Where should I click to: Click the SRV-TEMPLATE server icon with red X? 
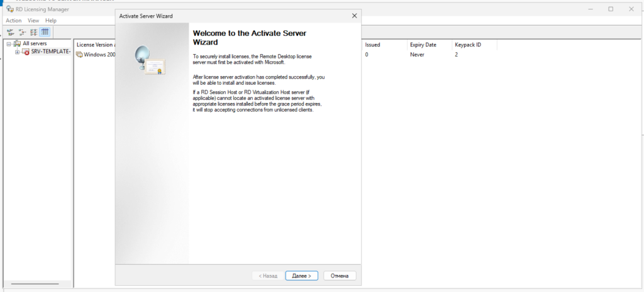tap(25, 51)
